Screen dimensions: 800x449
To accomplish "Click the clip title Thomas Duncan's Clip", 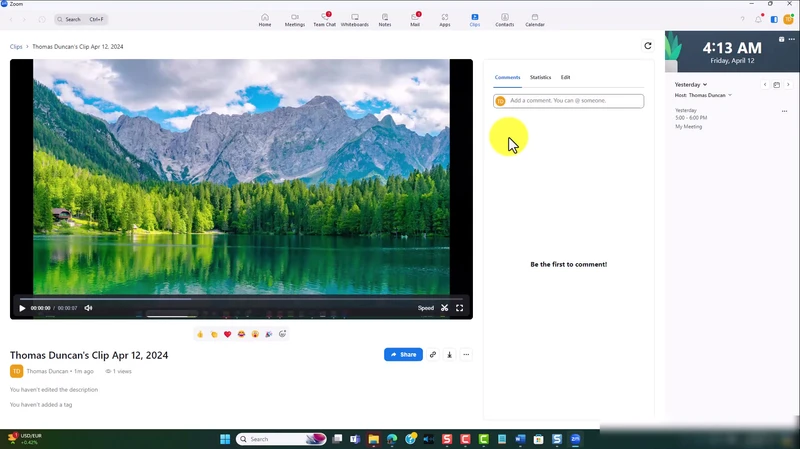I will [x=89, y=356].
